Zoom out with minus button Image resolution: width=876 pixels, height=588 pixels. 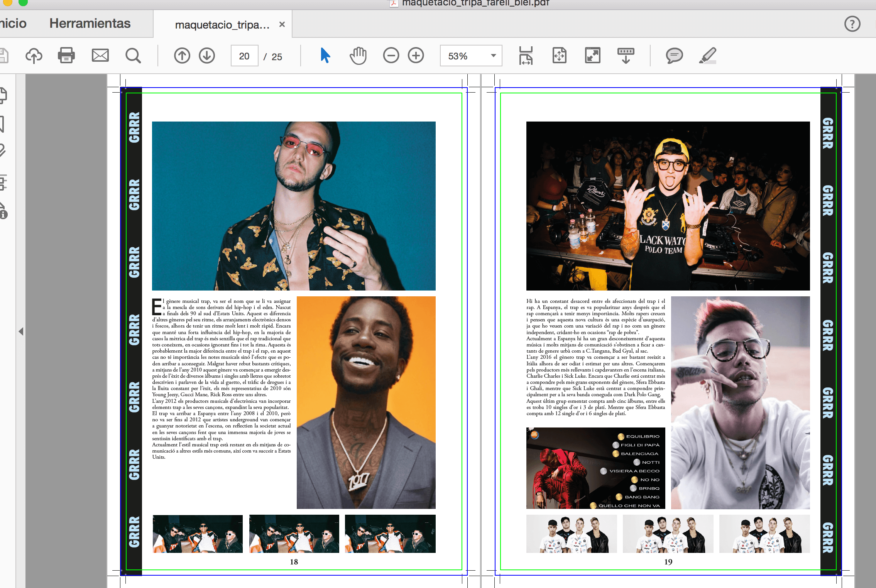(x=391, y=56)
